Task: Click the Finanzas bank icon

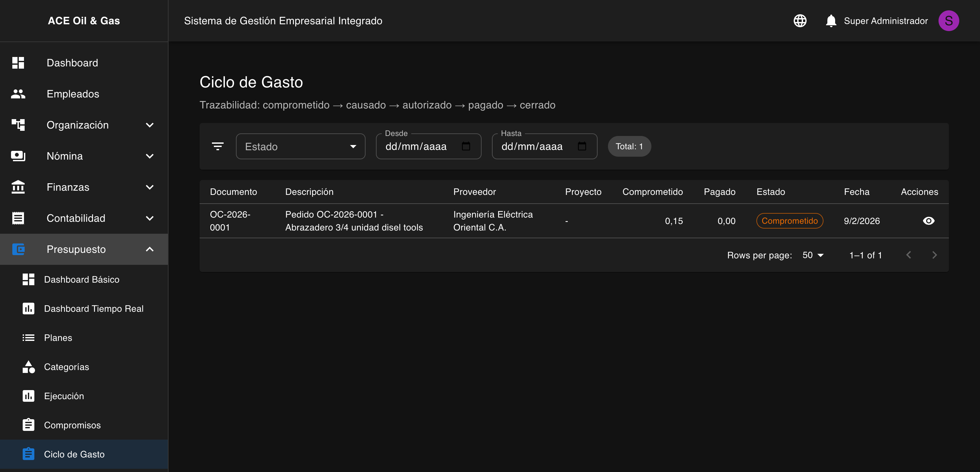Action: click(18, 187)
